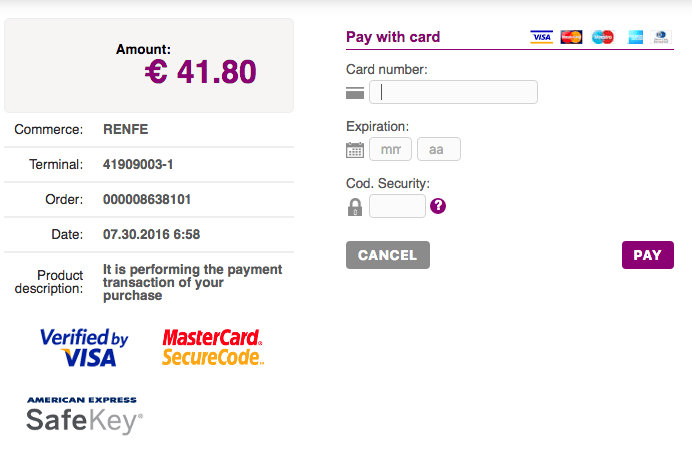Click the padlock icon by security code
Viewport: 692px width, 455px height.
[355, 207]
